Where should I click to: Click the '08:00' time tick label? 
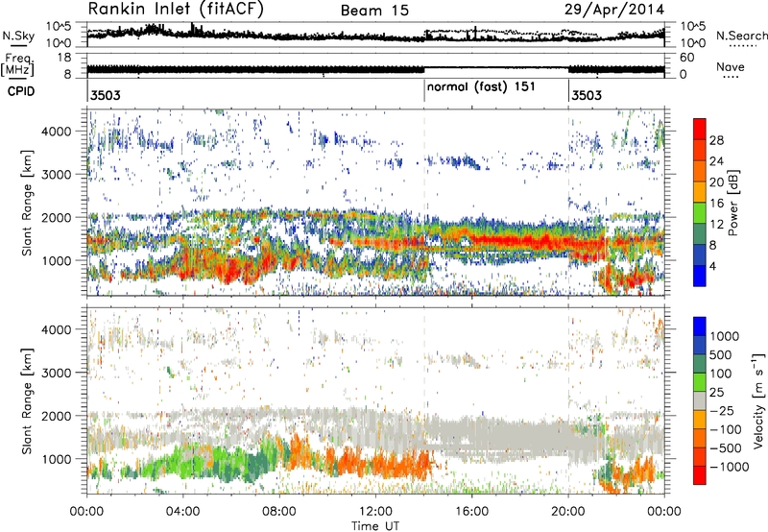point(279,512)
